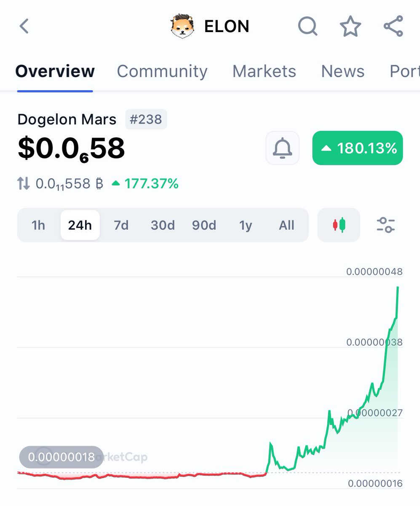The width and height of the screenshot is (420, 506).
Task: Switch to the candlestick chart view
Action: click(x=339, y=225)
